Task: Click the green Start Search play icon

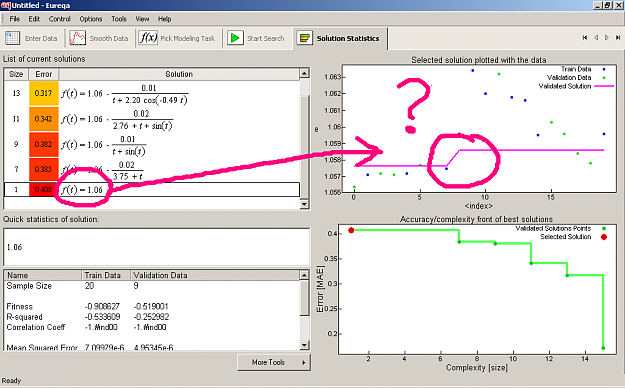Action: click(235, 38)
